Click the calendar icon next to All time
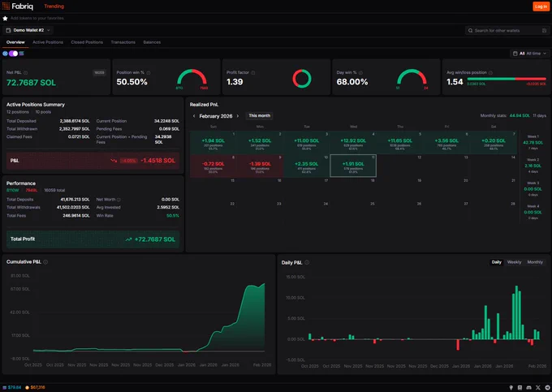The width and height of the screenshot is (552, 392). pos(515,54)
